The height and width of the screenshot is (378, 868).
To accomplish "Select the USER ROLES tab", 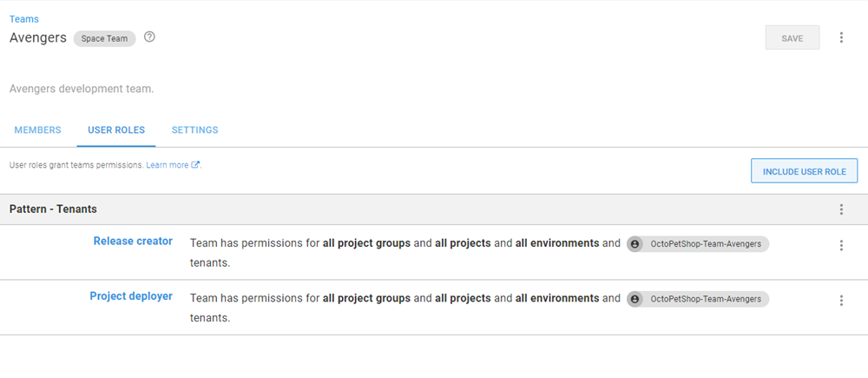I will tap(116, 130).
